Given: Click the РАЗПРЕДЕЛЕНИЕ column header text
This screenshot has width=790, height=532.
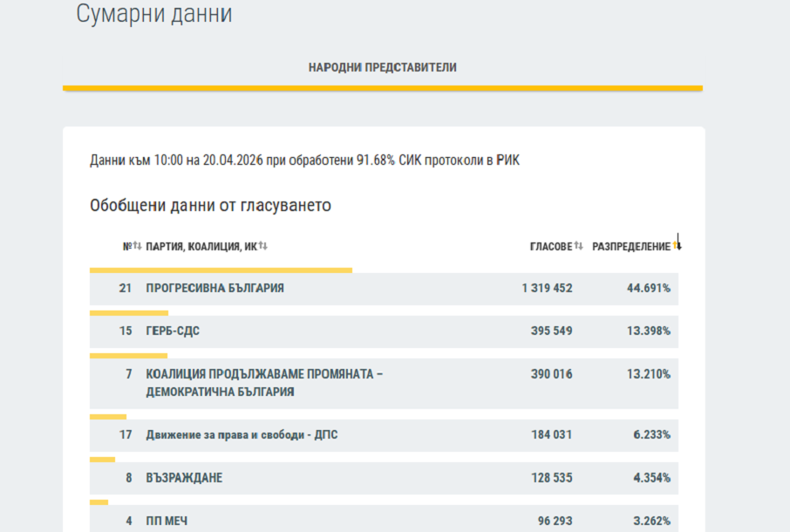Looking at the screenshot, I should [x=631, y=247].
